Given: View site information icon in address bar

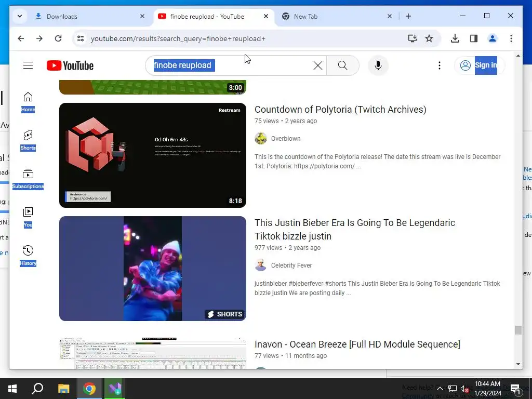Looking at the screenshot, I should [x=81, y=38].
